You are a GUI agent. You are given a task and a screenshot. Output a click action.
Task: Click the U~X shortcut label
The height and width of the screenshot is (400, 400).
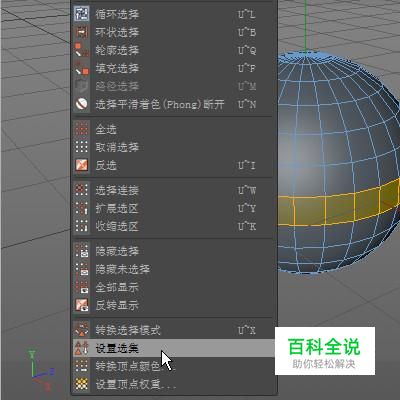(247, 330)
